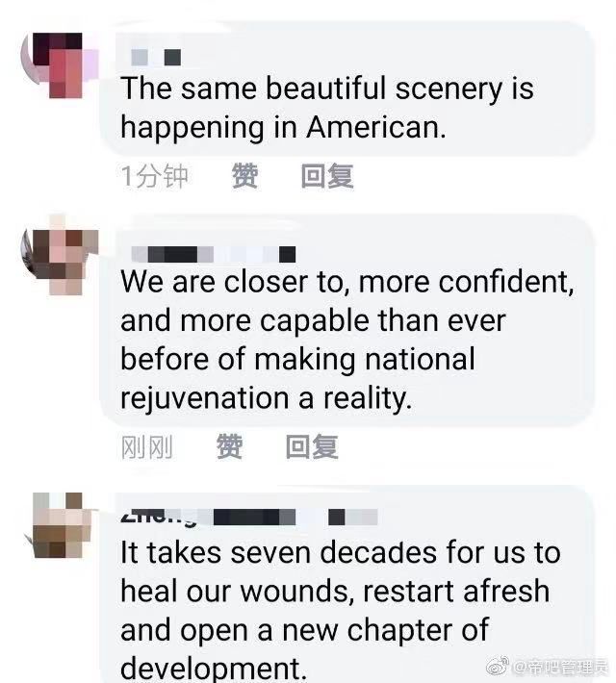This screenshot has width=616, height=683.
Task: Open the @帝吧管理员 watermark handle
Action: click(560, 666)
